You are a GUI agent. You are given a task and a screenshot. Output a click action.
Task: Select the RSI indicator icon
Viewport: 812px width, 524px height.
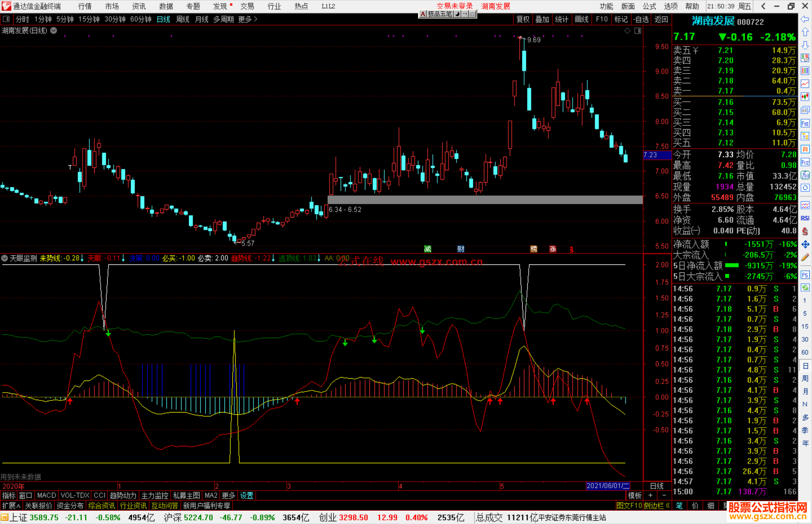[x=805, y=218]
